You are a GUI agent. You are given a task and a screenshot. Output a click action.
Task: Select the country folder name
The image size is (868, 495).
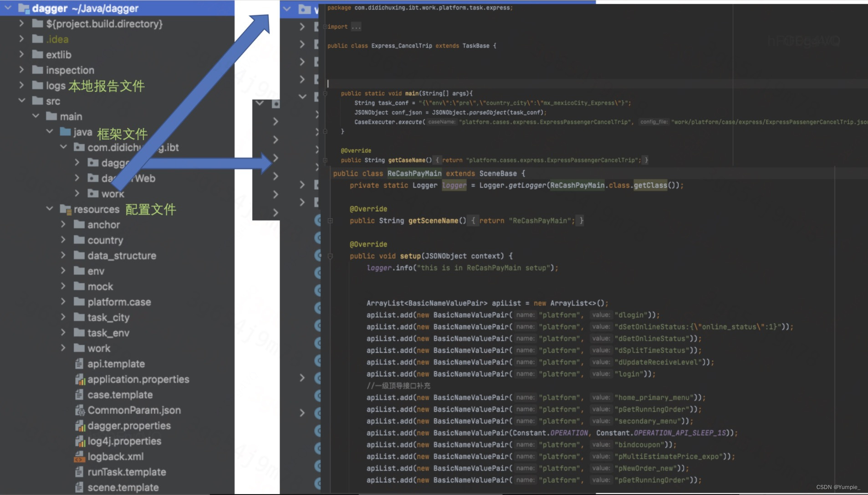click(105, 240)
